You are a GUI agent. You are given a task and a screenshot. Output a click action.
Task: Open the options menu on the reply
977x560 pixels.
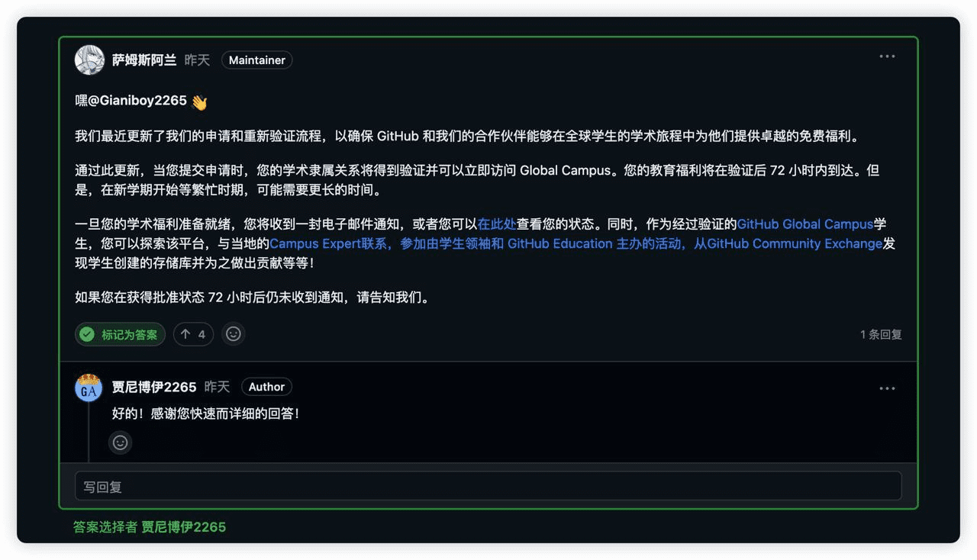(887, 388)
